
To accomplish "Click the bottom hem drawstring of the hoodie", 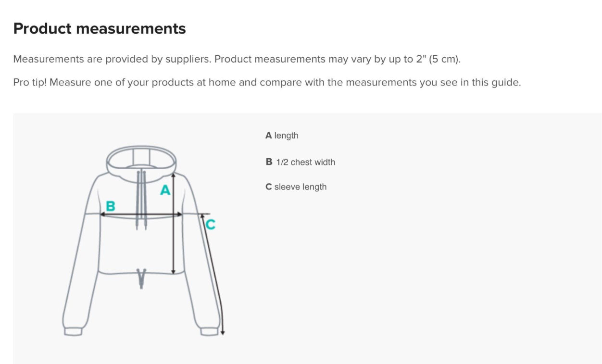I will [141, 278].
